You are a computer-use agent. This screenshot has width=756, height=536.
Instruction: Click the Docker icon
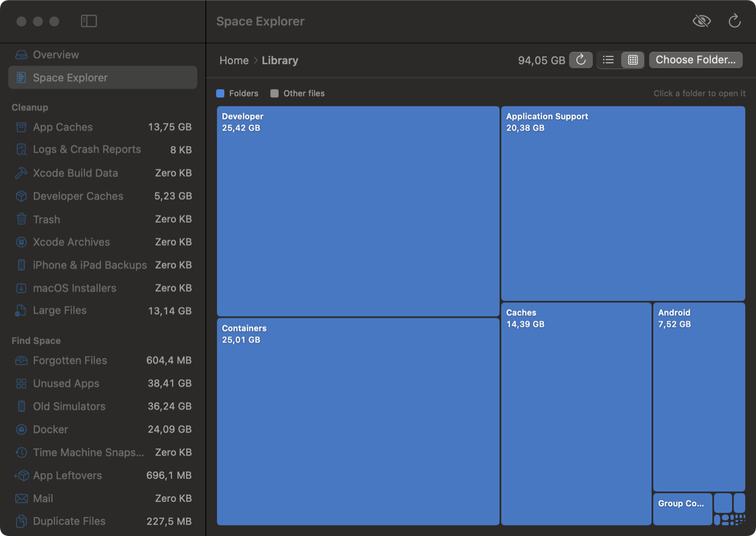pyautogui.click(x=21, y=430)
